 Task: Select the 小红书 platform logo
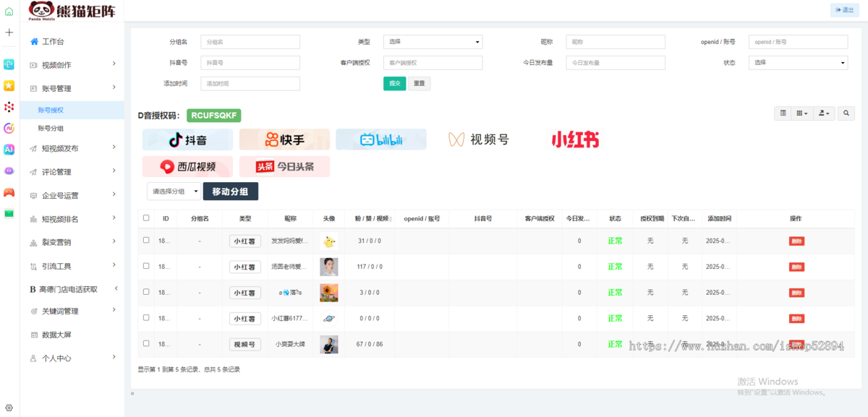coord(575,139)
